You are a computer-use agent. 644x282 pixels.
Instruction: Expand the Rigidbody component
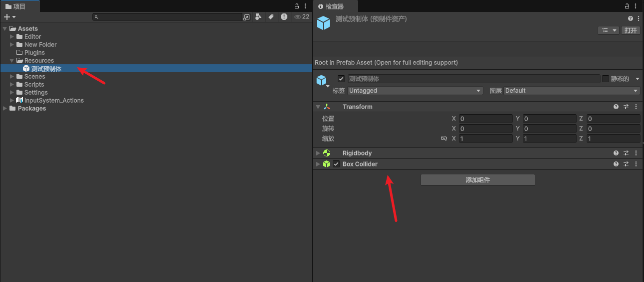318,153
